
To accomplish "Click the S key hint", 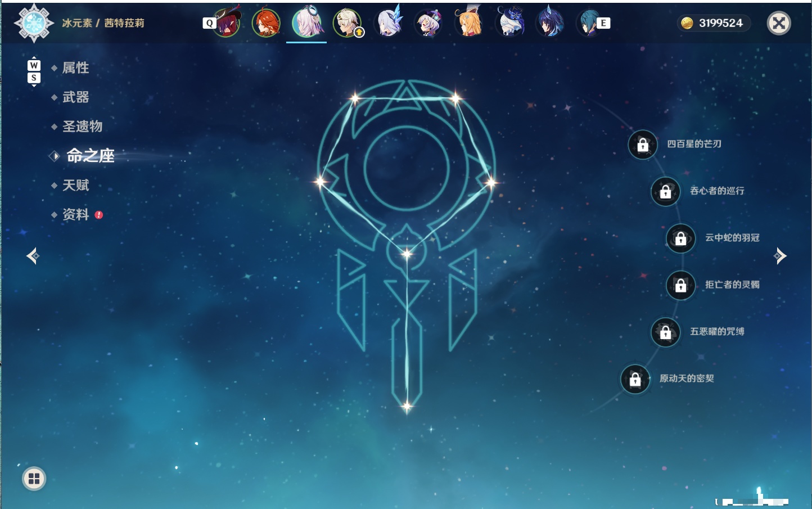I will pos(34,78).
